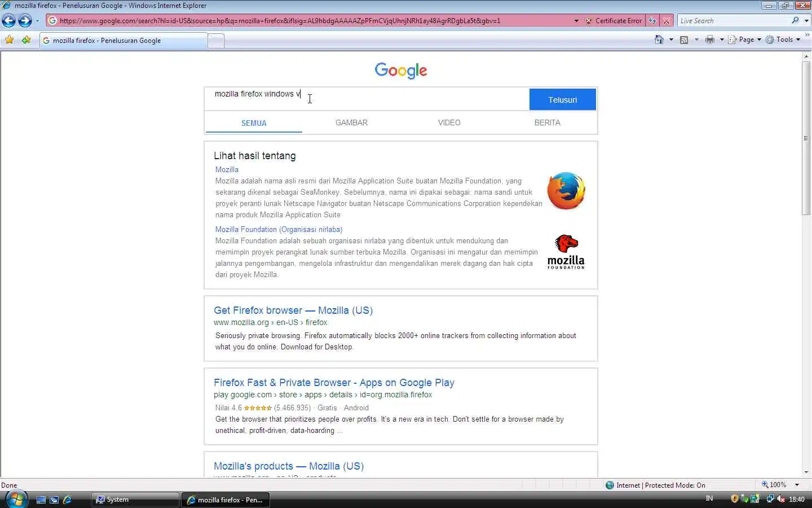
Task: Expand the Home button dropdown arrow
Action: tap(671, 40)
